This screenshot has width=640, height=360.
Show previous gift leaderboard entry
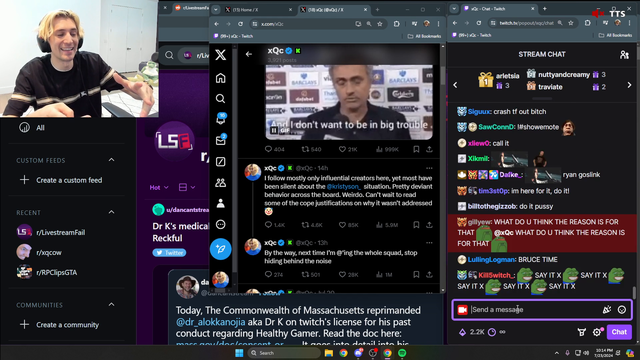click(456, 85)
